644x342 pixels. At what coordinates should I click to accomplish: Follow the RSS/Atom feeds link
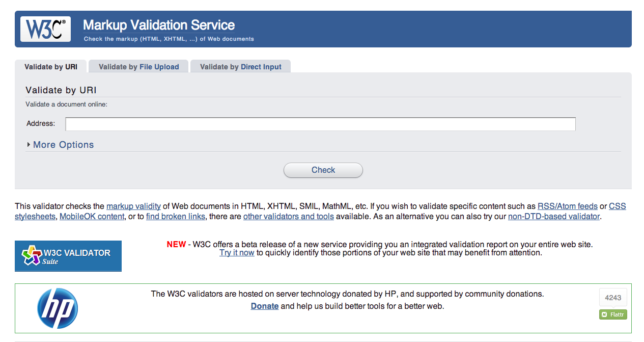(x=568, y=206)
